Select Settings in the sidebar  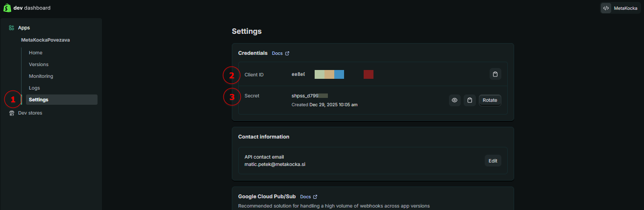click(62, 100)
